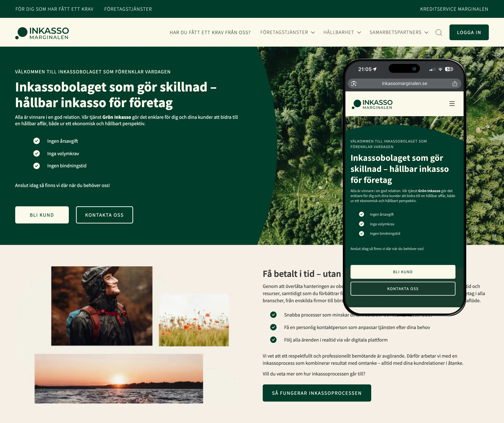The width and height of the screenshot is (504, 423).
Task: Click the reader icon left of inkassomarginalen.se
Action: point(354,83)
